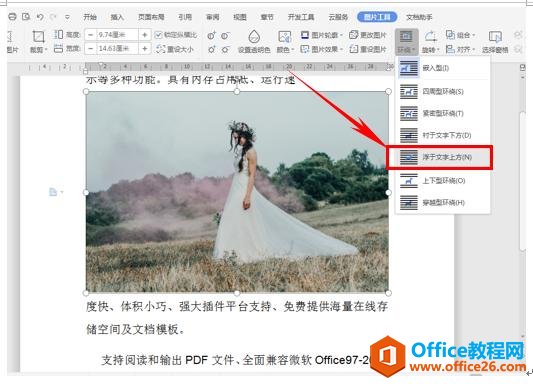Viewport: 533px width, 384px height.
Task: Open 对齐 align dropdown
Action: (x=460, y=50)
